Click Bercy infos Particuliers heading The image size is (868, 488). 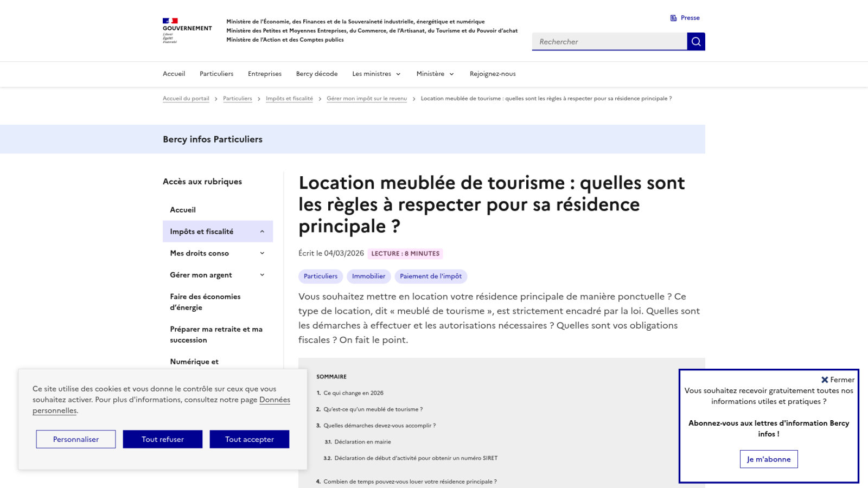(x=213, y=139)
